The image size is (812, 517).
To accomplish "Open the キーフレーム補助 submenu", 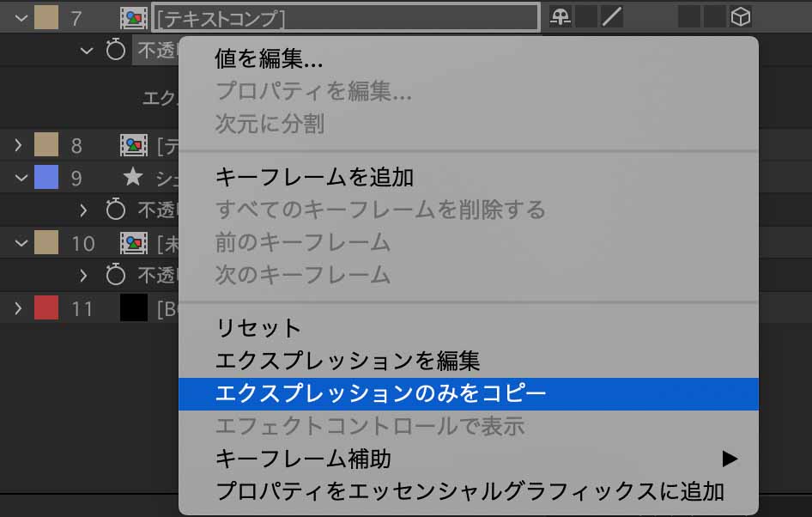I will click(x=468, y=459).
